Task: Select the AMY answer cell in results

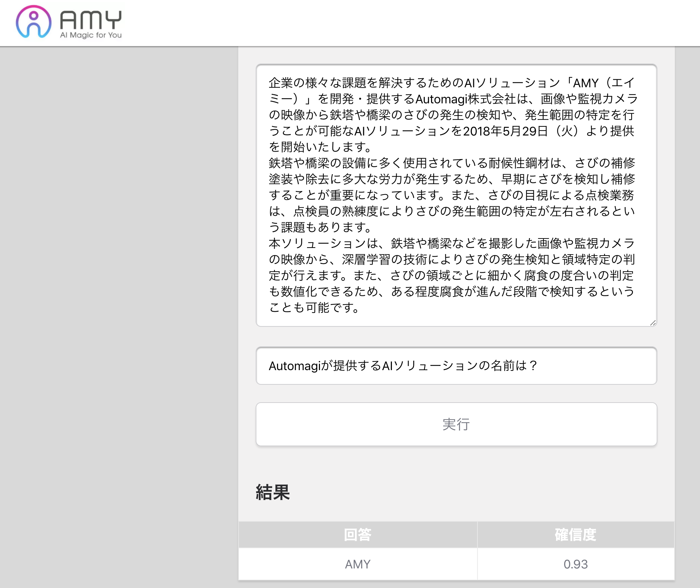Action: pyautogui.click(x=358, y=564)
